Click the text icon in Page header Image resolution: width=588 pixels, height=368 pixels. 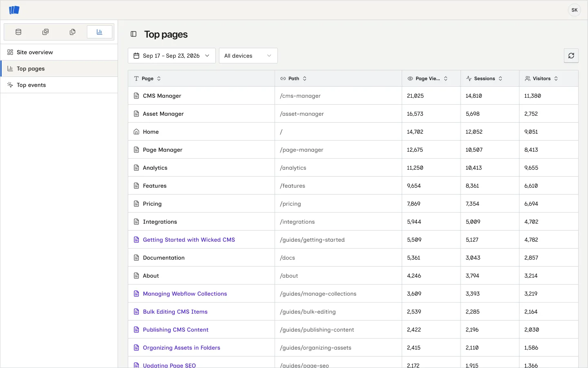pyautogui.click(x=136, y=79)
